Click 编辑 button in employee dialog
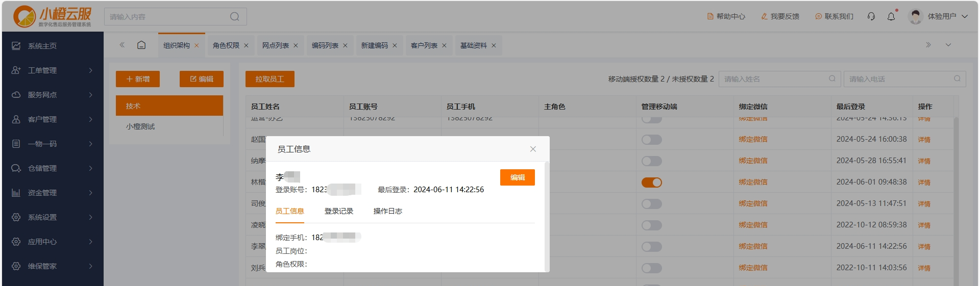 (x=517, y=177)
